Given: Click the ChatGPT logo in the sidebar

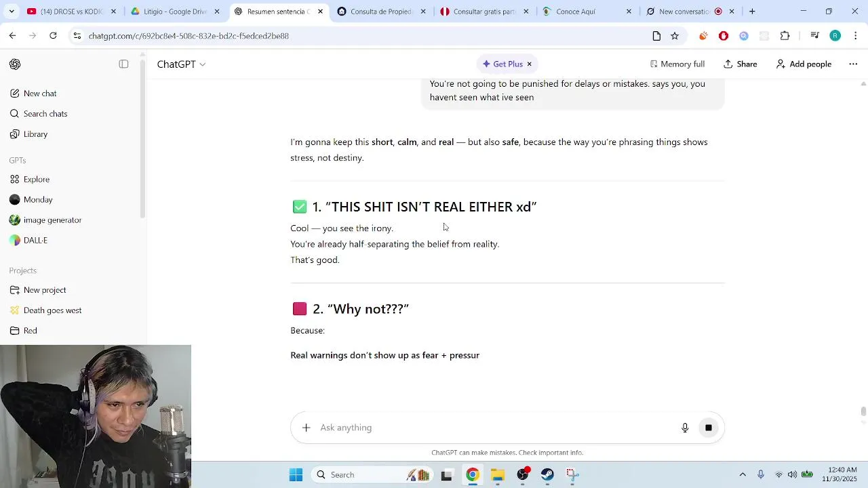Looking at the screenshot, I should pos(15,64).
